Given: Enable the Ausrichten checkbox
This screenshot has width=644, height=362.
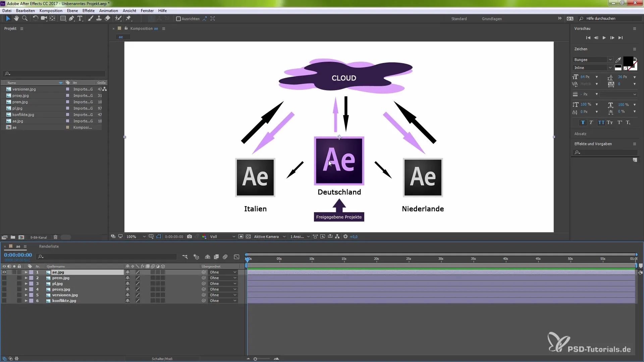Looking at the screenshot, I should (178, 19).
